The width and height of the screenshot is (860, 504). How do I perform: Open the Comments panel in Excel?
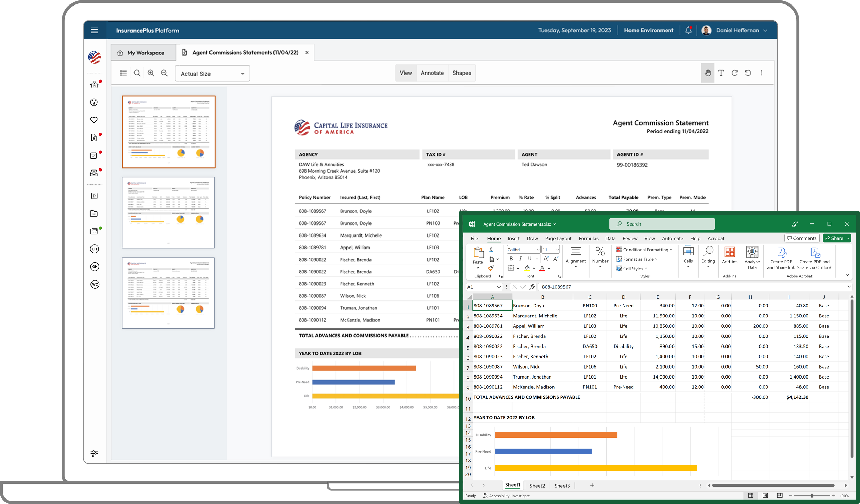[802, 238]
